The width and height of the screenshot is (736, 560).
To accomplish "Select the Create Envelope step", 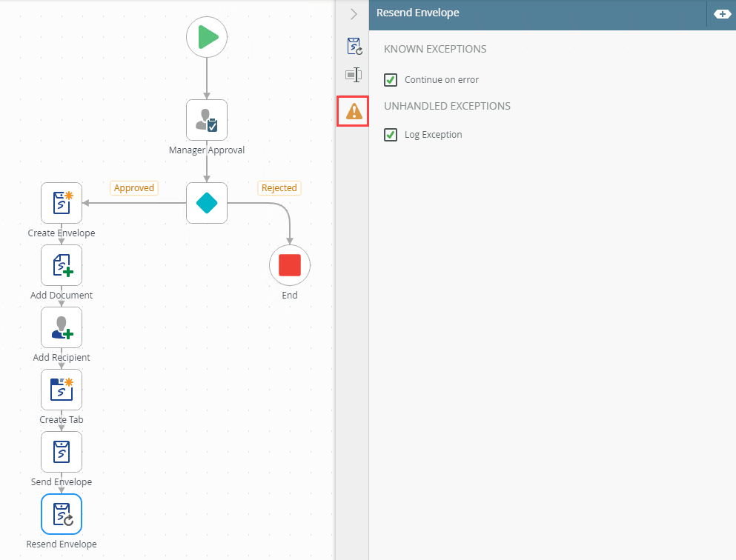I will click(62, 203).
